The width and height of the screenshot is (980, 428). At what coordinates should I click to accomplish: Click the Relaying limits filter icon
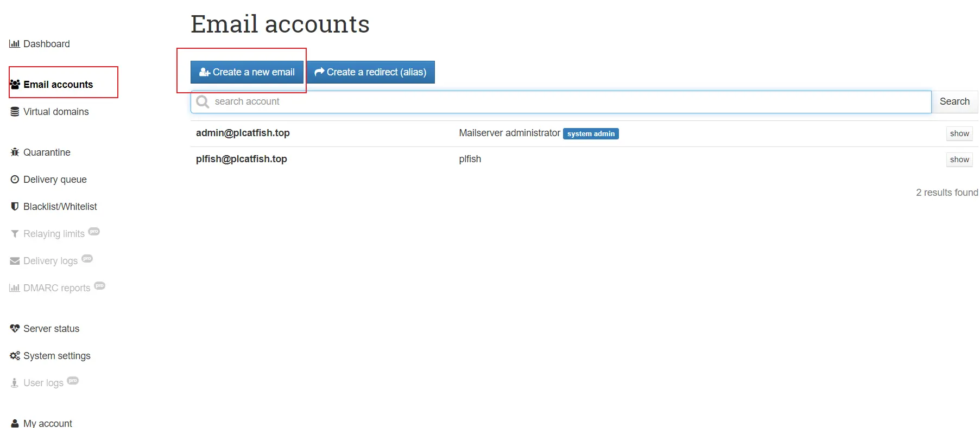[15, 234]
